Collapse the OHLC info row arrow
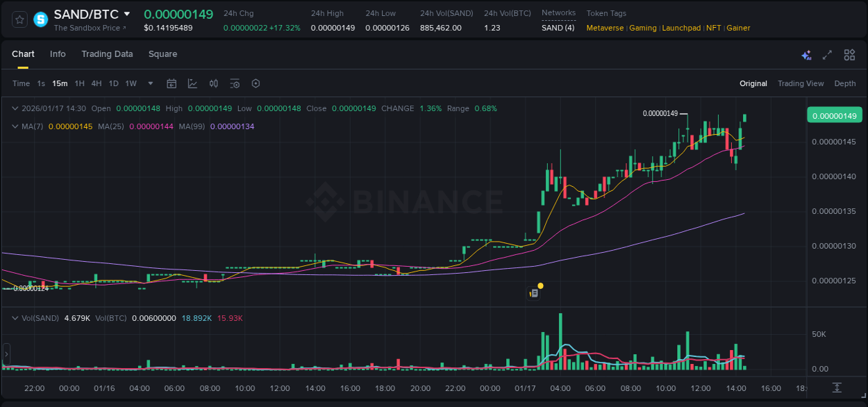The image size is (868, 407). click(15, 108)
